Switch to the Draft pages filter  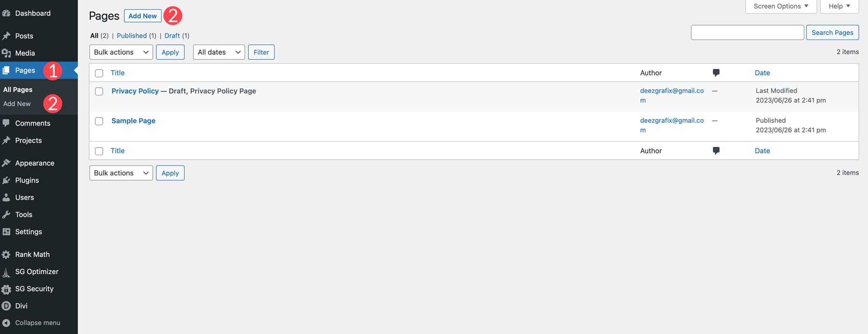[172, 35]
